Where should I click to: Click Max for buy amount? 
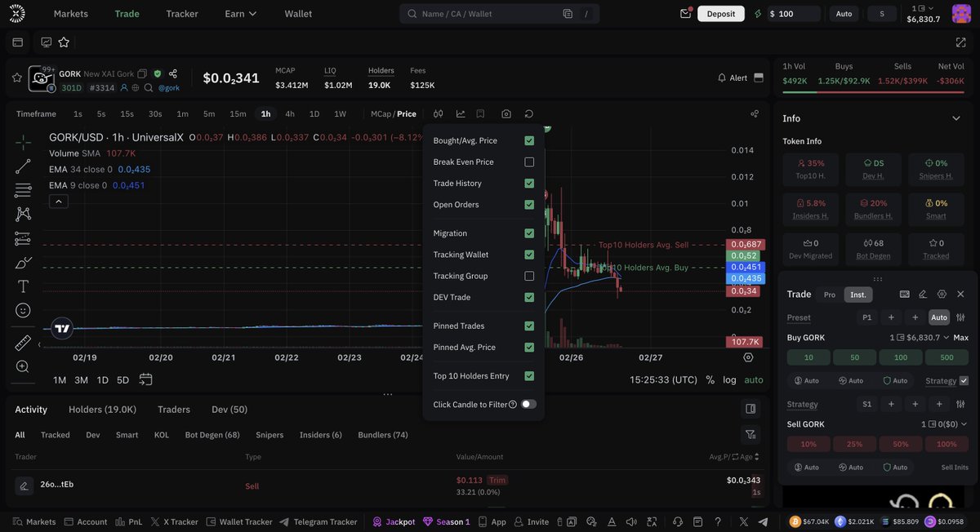(961, 337)
